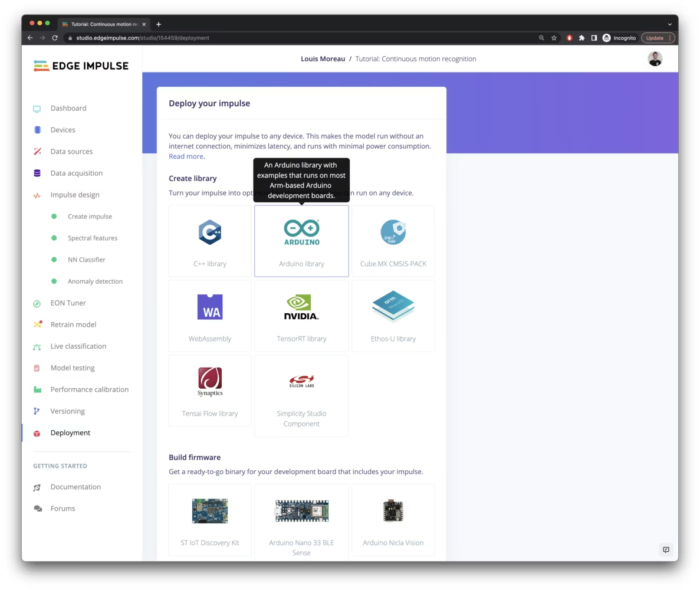Select the Arduino library deployment tile
Screen dimensions: 700x590
coord(301,241)
